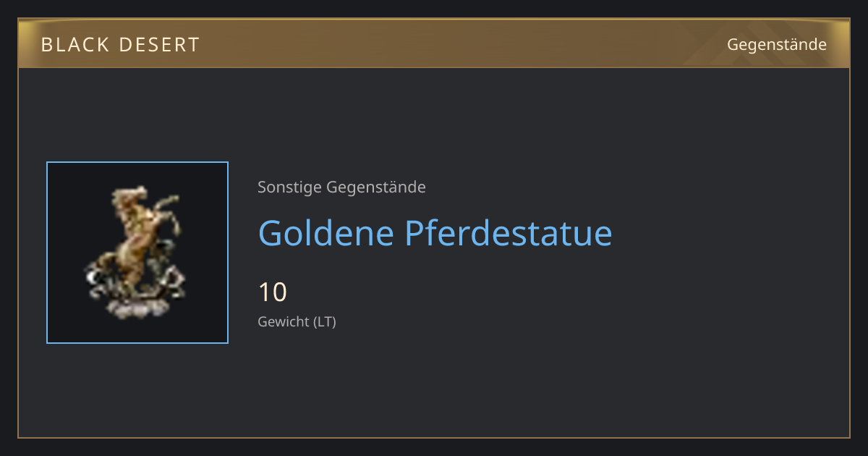
Task: Click the Gewicht (LT) label
Action: (x=297, y=322)
